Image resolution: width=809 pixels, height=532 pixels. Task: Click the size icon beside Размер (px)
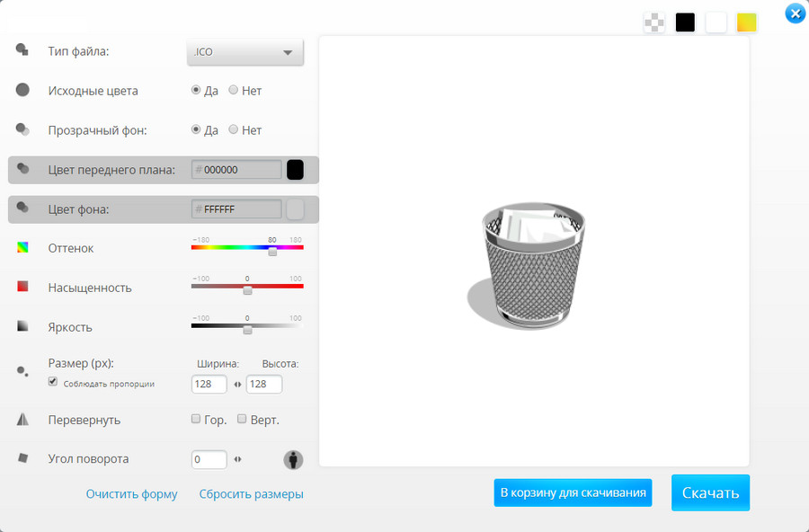(x=22, y=368)
